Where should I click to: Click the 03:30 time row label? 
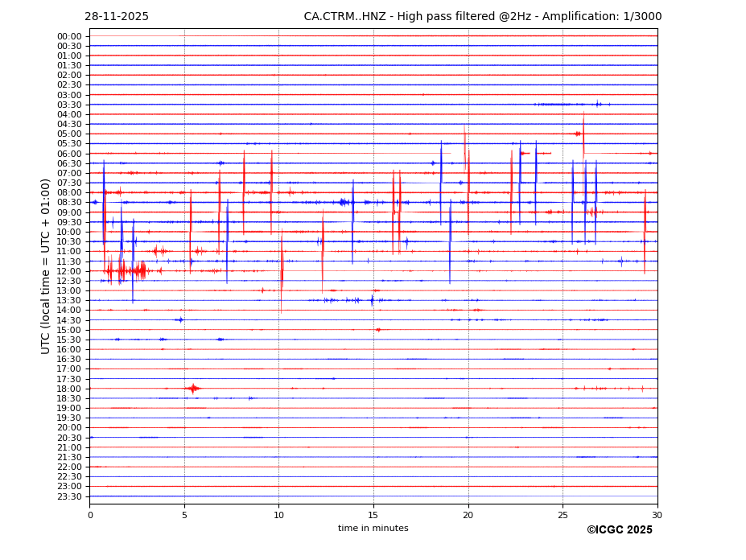pyautogui.click(x=68, y=105)
